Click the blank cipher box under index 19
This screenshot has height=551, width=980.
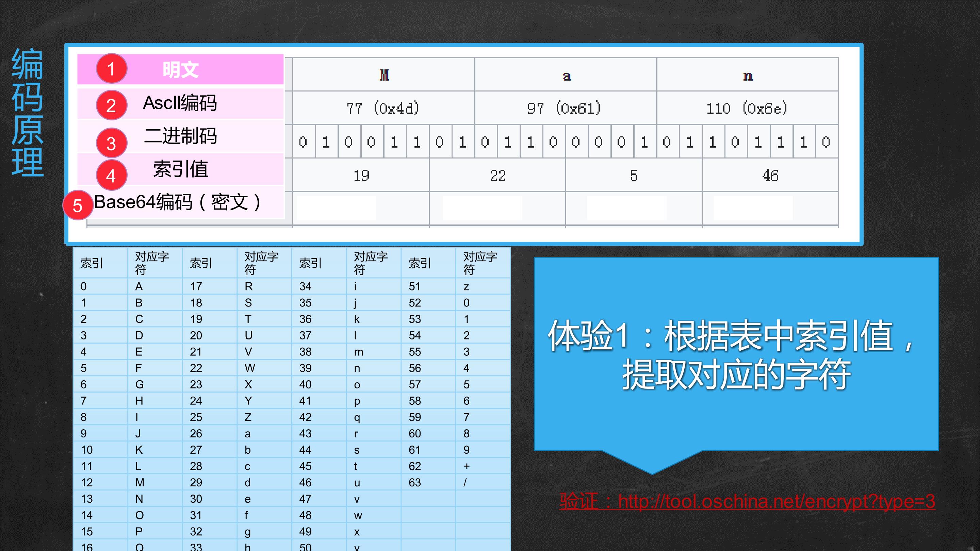tap(336, 208)
